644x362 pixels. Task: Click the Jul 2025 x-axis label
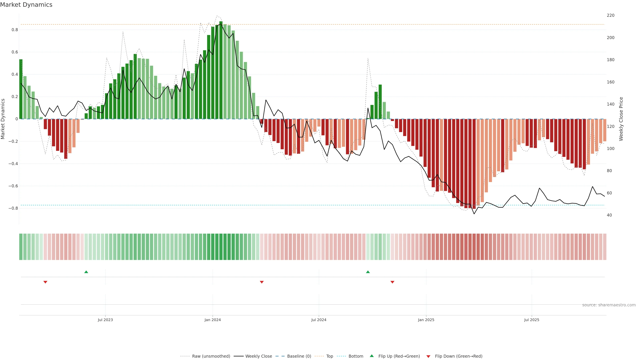[x=531, y=320]
